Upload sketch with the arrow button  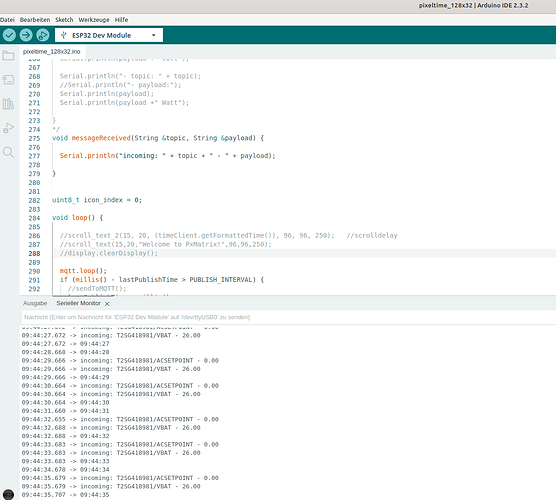[26, 35]
